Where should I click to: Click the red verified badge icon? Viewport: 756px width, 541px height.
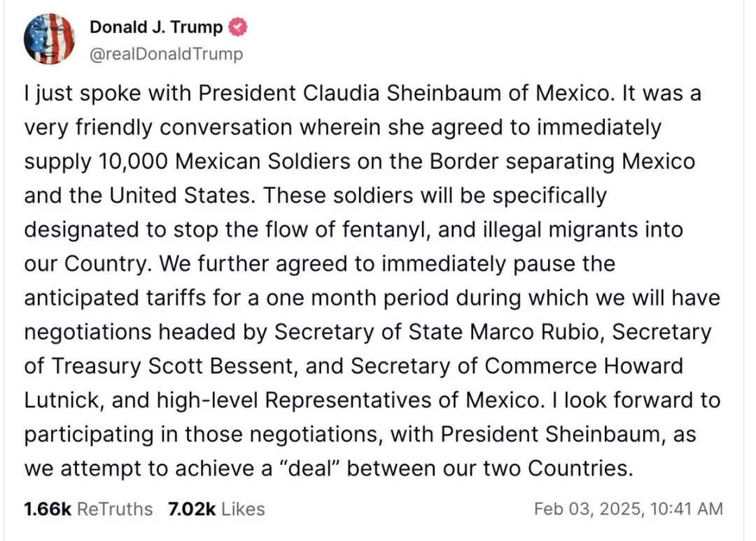click(x=237, y=28)
